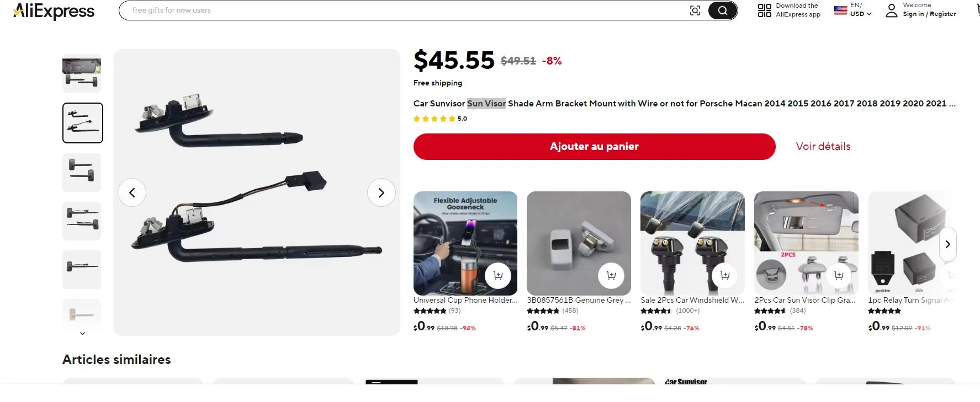Click the Ajouter au panier button

[x=594, y=147]
